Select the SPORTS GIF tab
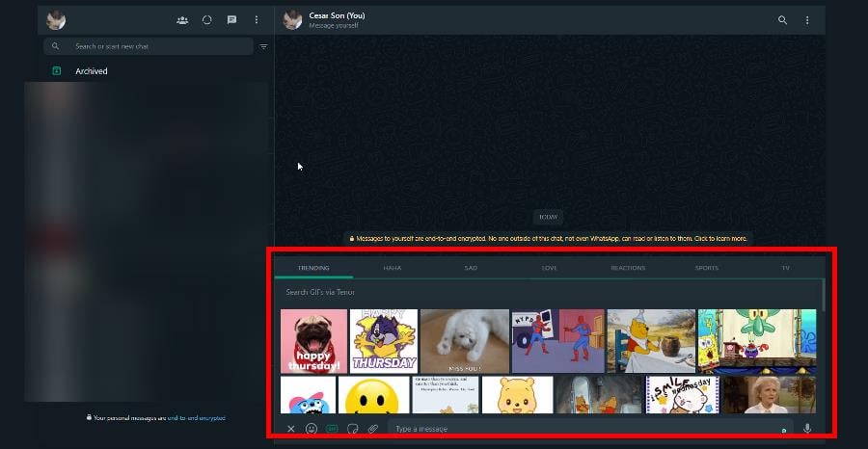Viewport: 868px width, 449px height. (x=707, y=268)
